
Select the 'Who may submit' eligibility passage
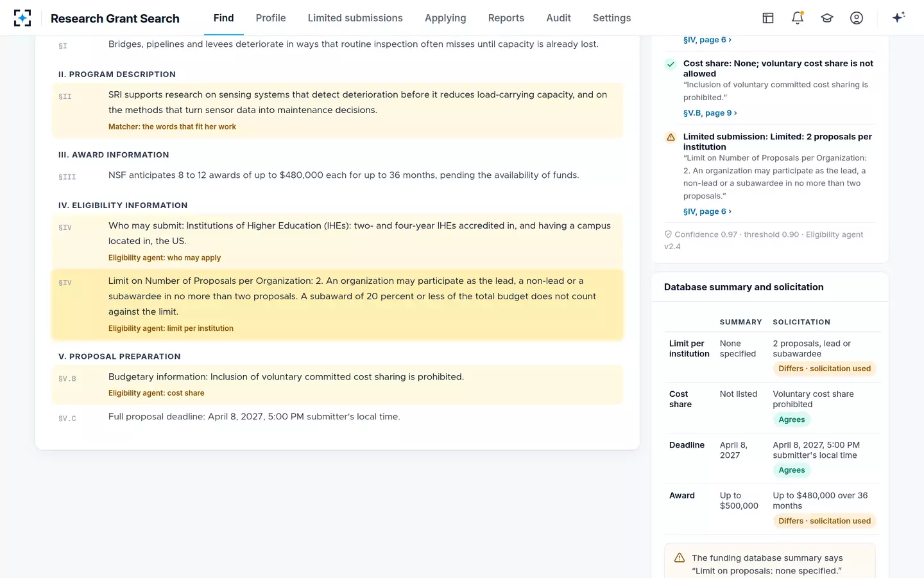point(338,241)
